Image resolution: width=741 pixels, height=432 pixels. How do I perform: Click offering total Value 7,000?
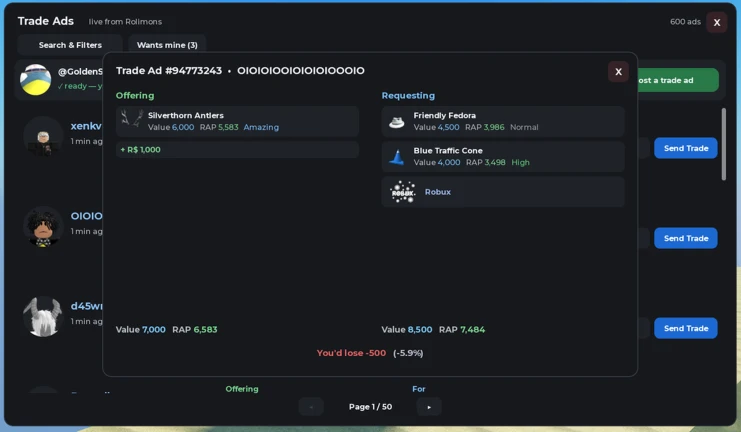(x=141, y=329)
